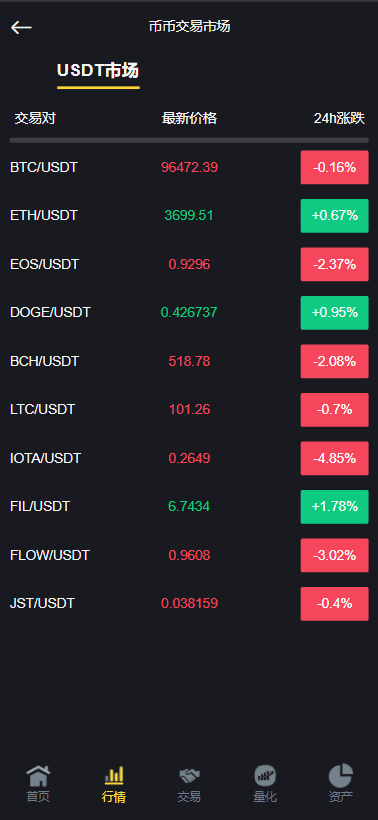This screenshot has width=378, height=820.
Task: Click the -0.7% LTC change badge
Action: [x=335, y=409]
